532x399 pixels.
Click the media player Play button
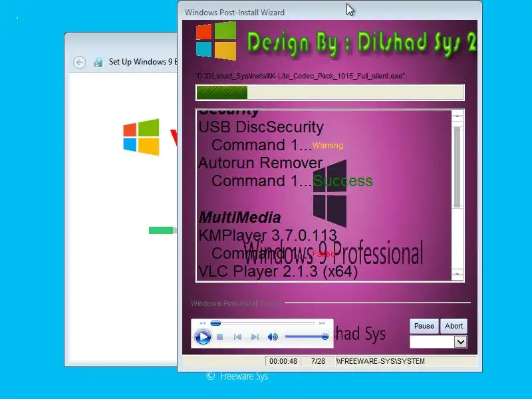(x=203, y=337)
